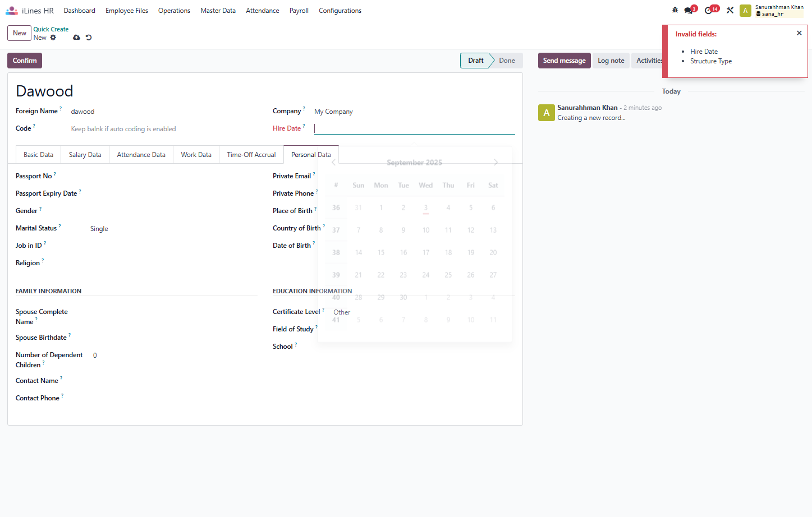Click the Quick Create breadcrumb link
Screen dimensions: 812x517
[51, 29]
